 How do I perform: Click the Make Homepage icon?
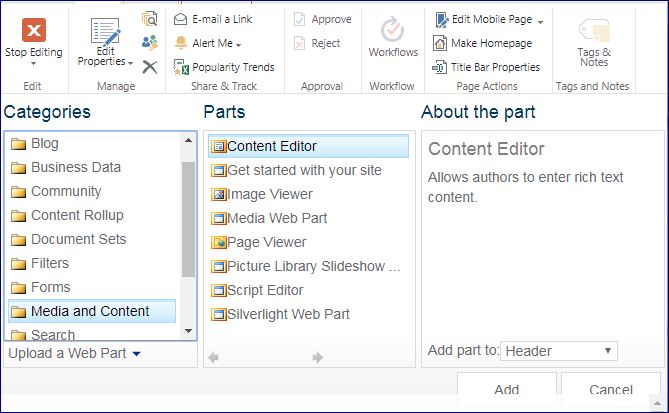(441, 43)
